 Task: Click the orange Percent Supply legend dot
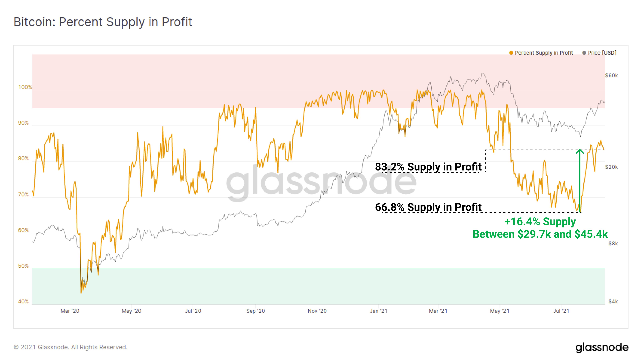click(511, 53)
